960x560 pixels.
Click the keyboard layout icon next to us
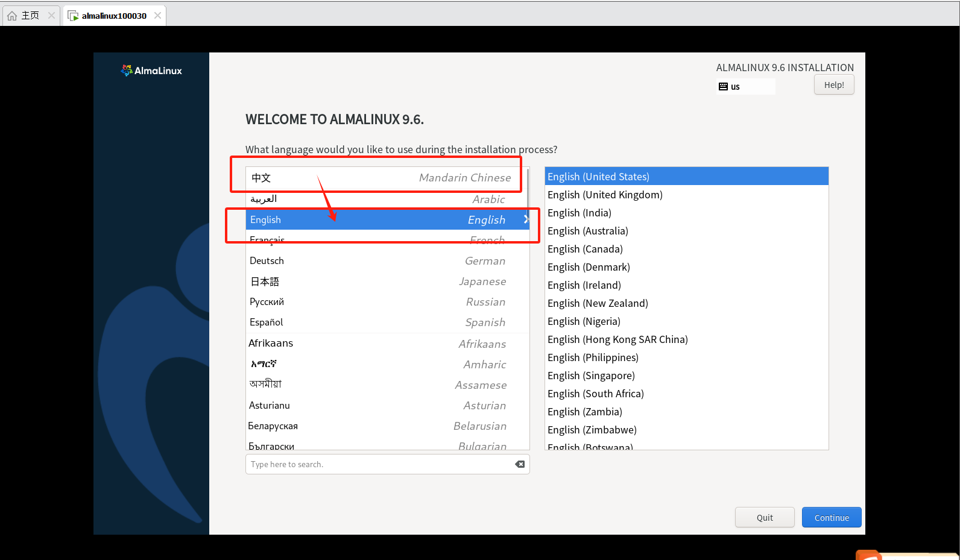click(x=724, y=87)
